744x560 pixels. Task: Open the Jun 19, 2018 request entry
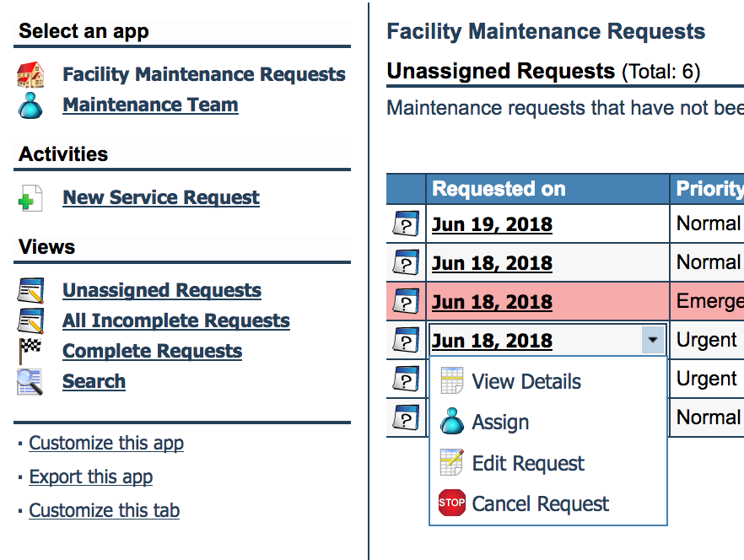pyautogui.click(x=492, y=224)
